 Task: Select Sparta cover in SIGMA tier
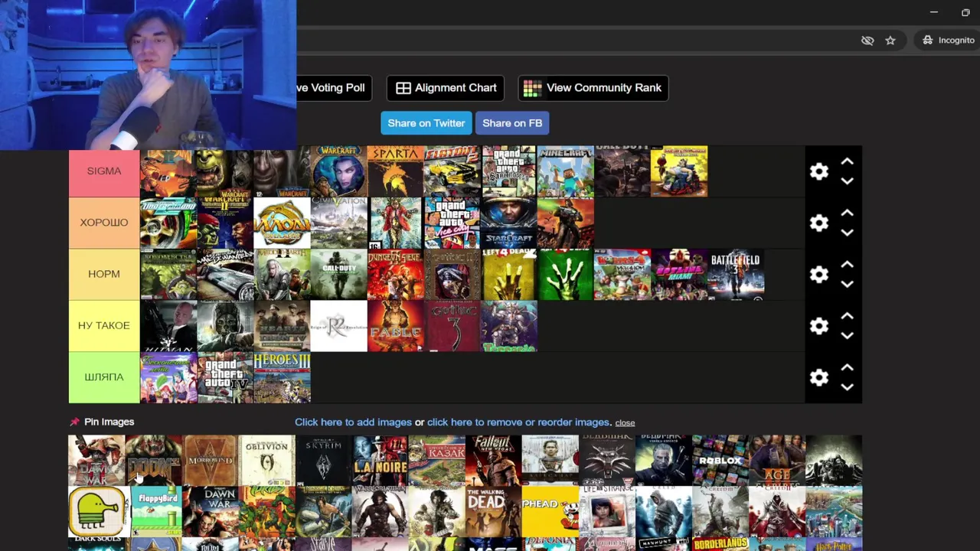(x=396, y=171)
